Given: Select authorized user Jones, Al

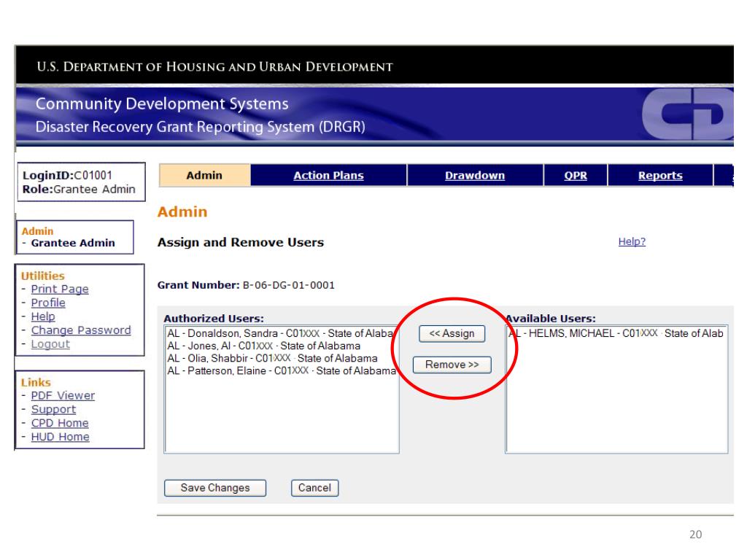Looking at the screenshot, I should (x=282, y=346).
